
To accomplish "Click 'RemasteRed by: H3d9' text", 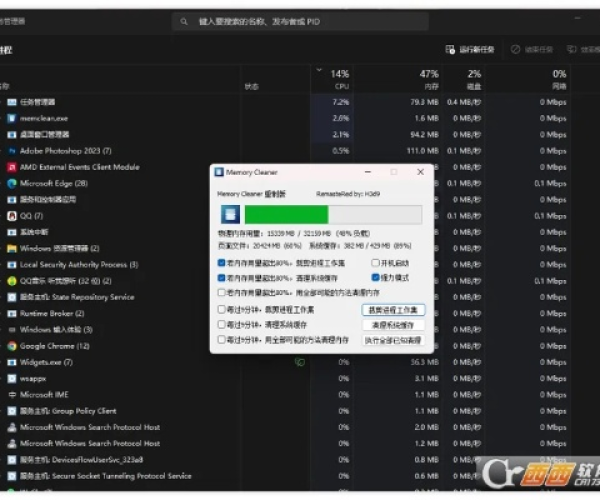I will point(348,194).
